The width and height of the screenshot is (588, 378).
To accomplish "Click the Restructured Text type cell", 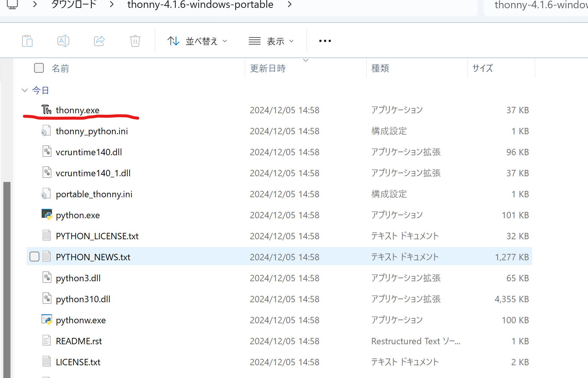I will click(416, 341).
